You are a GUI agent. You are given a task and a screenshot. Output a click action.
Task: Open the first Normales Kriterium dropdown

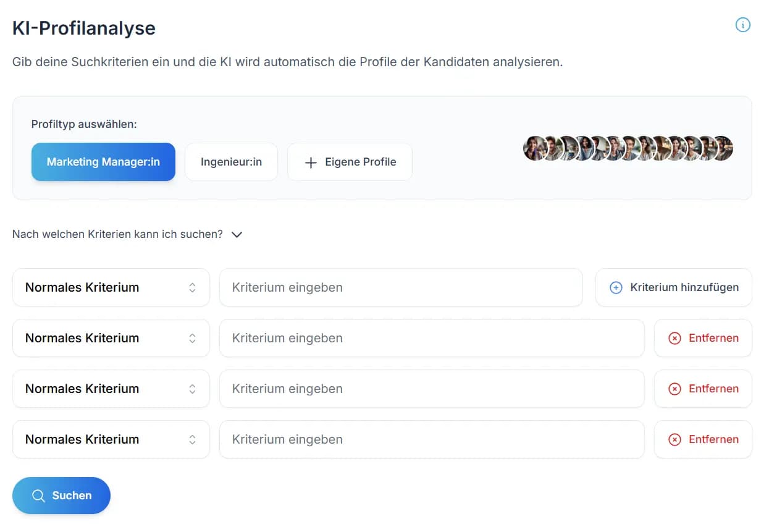point(111,287)
